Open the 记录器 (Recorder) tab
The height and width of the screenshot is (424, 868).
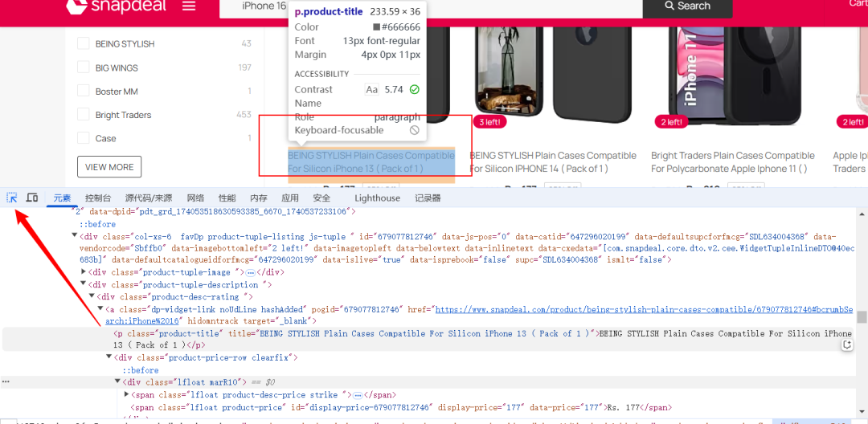[428, 198]
